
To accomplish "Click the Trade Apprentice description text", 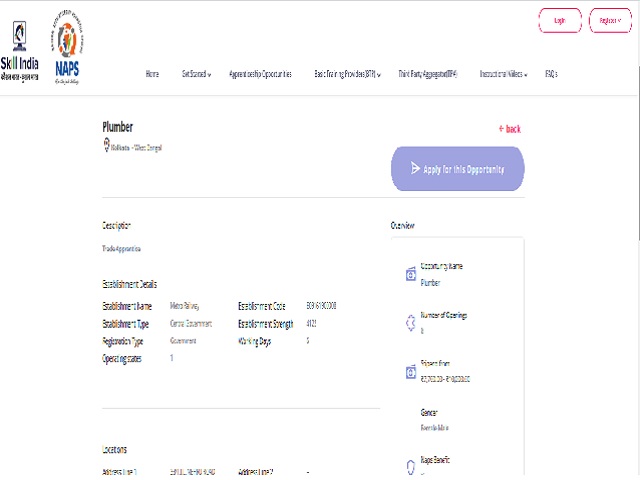I will pos(121,249).
